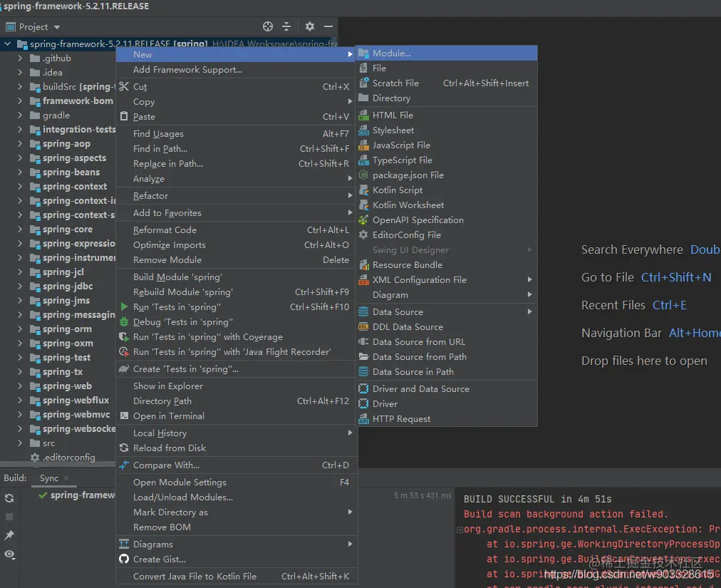Click the Compare With arrows icon
Screen dimensions: 721x588
click(x=124, y=465)
